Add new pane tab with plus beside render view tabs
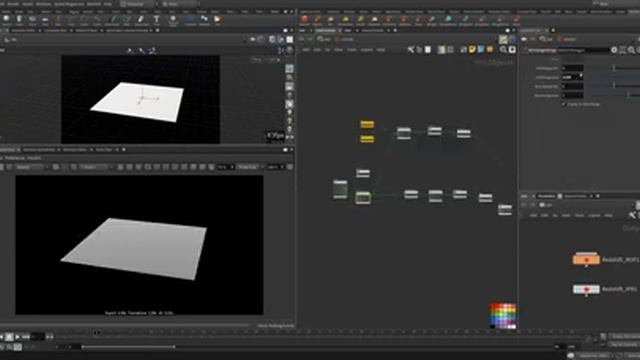The height and width of the screenshot is (360, 640). point(124,150)
